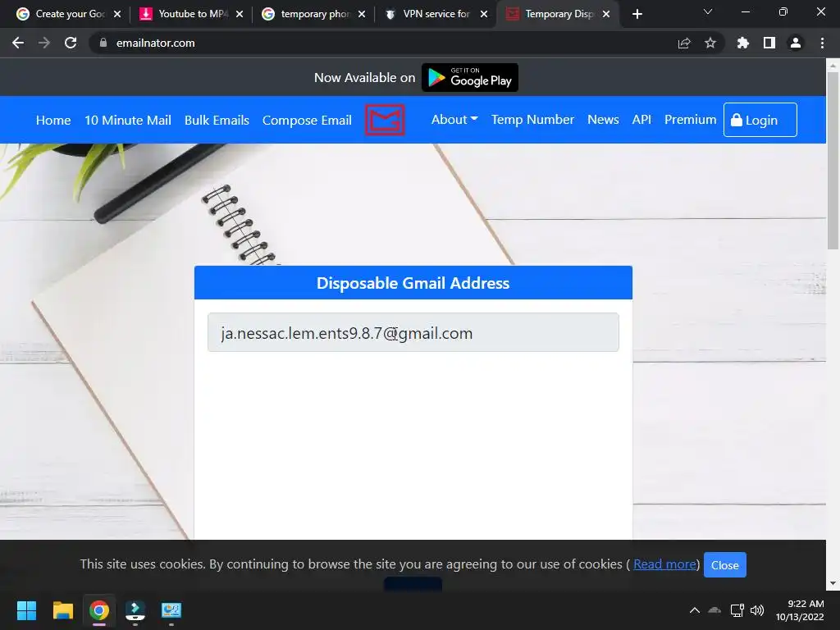This screenshot has height=630, width=840.
Task: Switch to the temporary phone tab
Action: click(x=314, y=14)
